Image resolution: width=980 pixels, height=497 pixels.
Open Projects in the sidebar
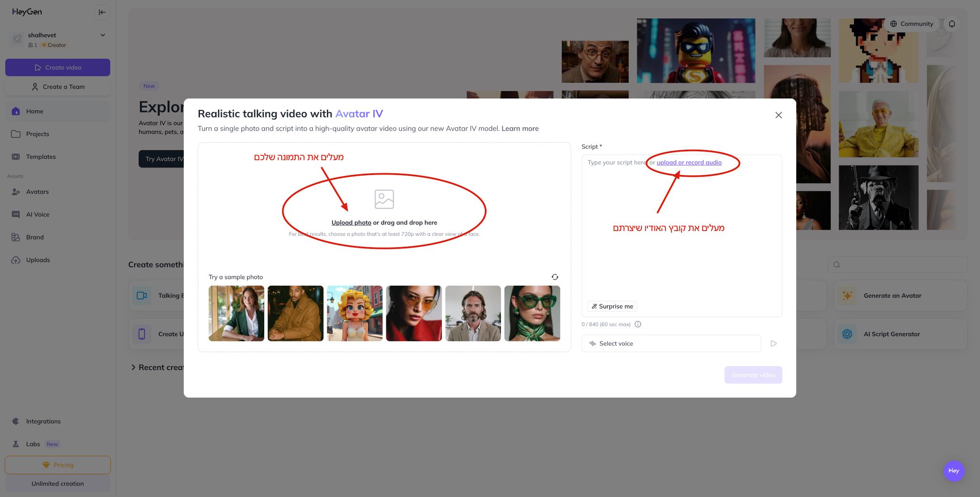[57, 134]
